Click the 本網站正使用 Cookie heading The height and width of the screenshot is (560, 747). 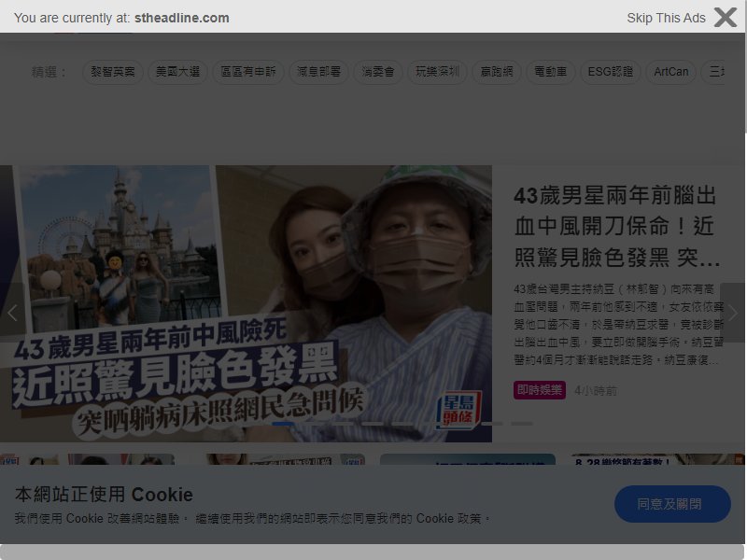[x=104, y=495]
